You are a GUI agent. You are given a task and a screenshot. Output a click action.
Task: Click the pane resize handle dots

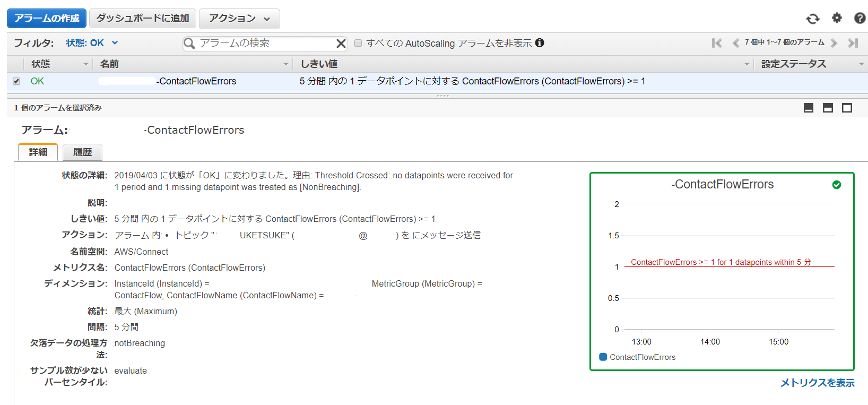(442, 96)
